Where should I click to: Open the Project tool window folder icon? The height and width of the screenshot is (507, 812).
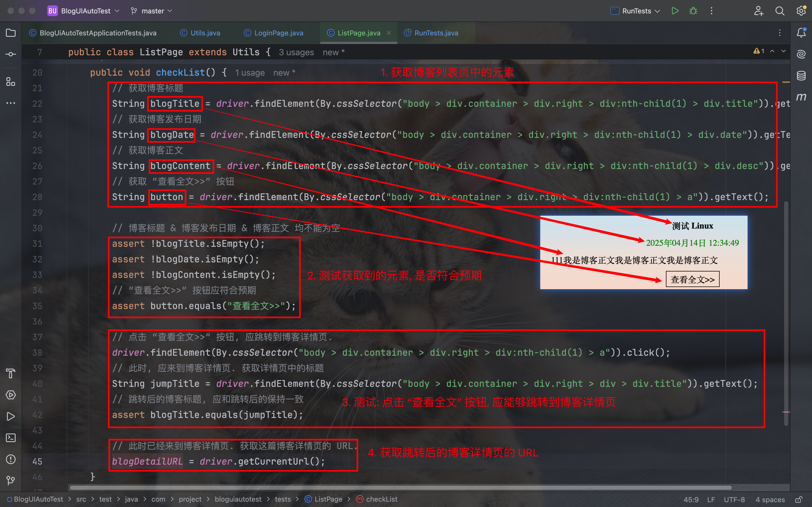click(x=11, y=33)
